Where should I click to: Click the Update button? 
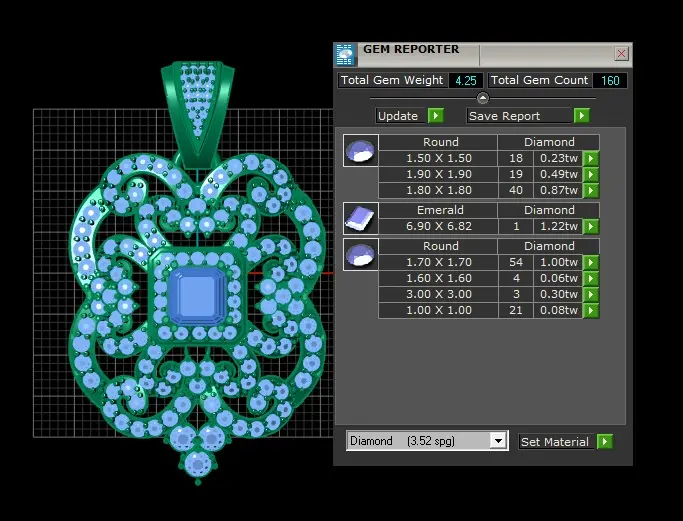click(x=398, y=116)
